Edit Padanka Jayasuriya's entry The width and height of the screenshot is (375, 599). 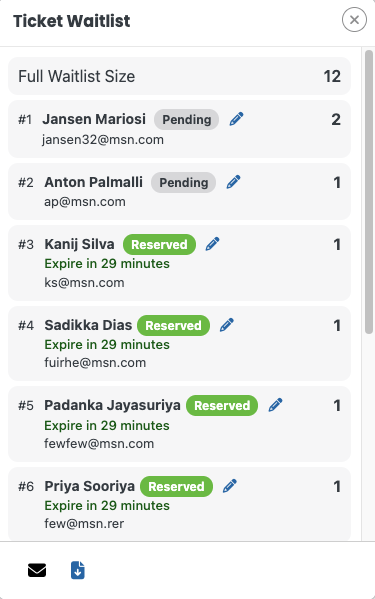point(275,405)
